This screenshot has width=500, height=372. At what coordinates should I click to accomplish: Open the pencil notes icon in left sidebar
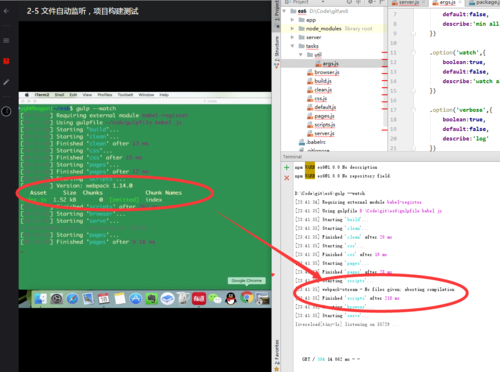(6, 82)
